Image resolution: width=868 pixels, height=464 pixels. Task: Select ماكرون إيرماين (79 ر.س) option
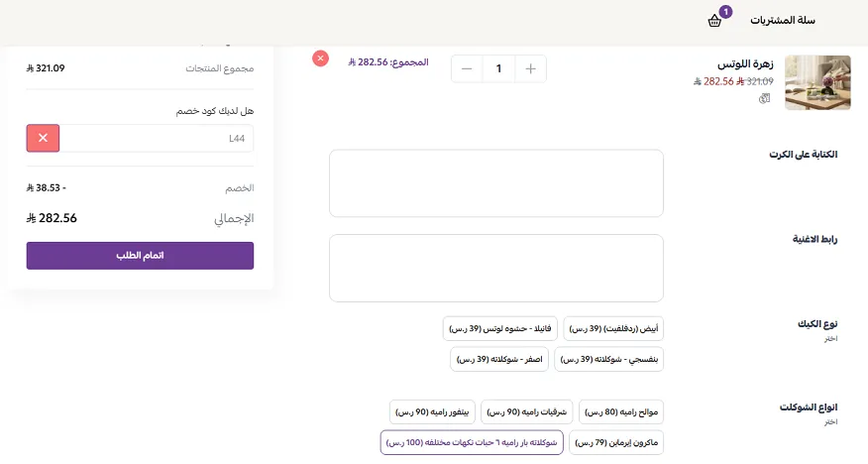616,443
